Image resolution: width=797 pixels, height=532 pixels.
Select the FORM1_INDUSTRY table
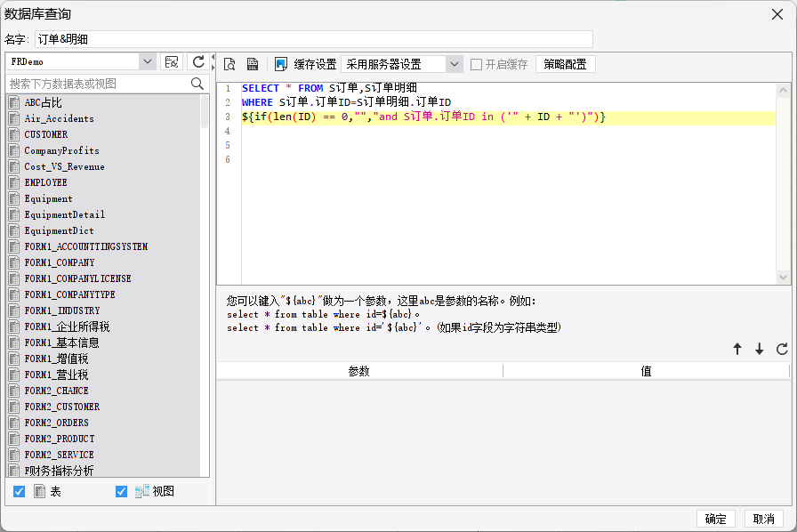pos(62,310)
